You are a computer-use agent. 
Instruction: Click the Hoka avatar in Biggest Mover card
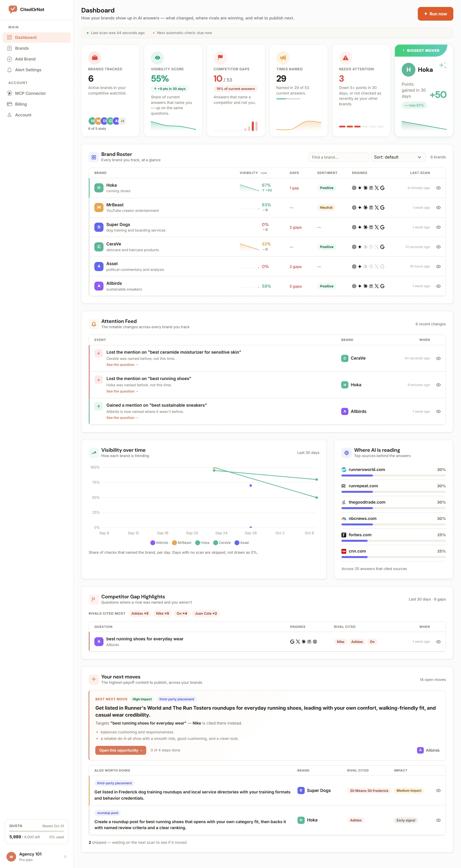[x=408, y=70]
